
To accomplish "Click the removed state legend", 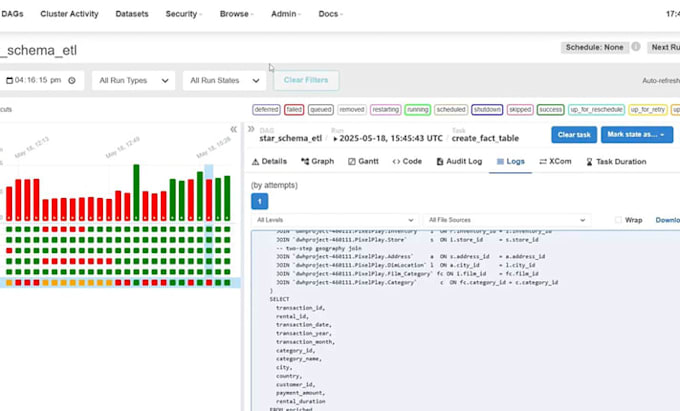I will [x=352, y=110].
